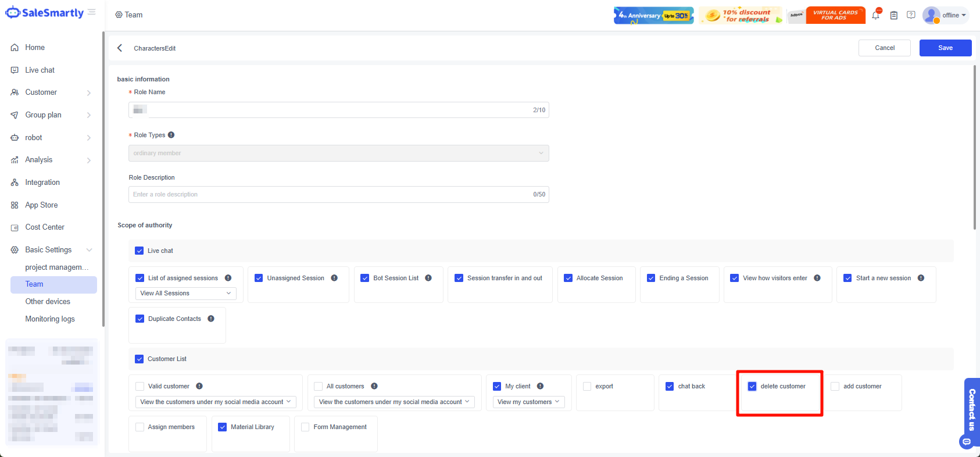Viewport: 980px width, 457px height.
Task: Click the clipboard icon in top bar
Action: pyautogui.click(x=894, y=16)
